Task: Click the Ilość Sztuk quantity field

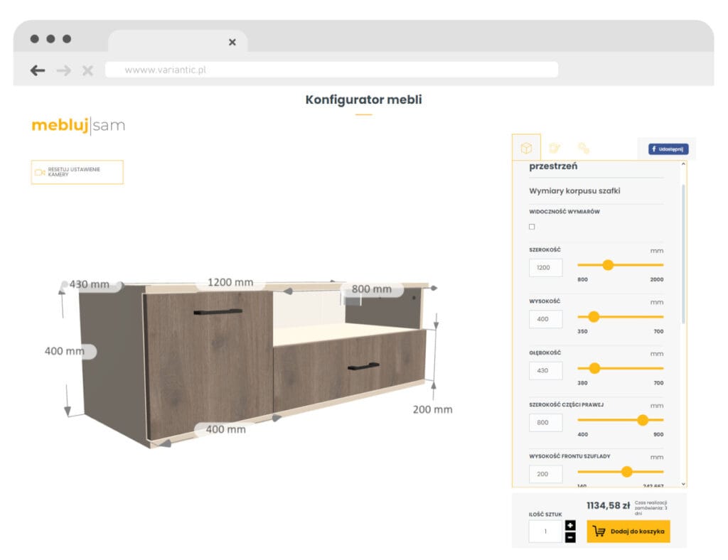Action: tap(545, 532)
